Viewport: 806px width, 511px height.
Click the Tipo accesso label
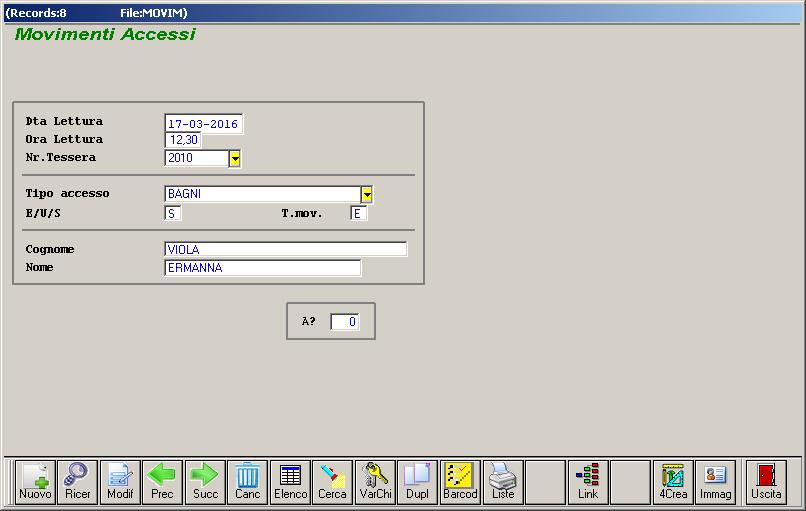(67, 193)
